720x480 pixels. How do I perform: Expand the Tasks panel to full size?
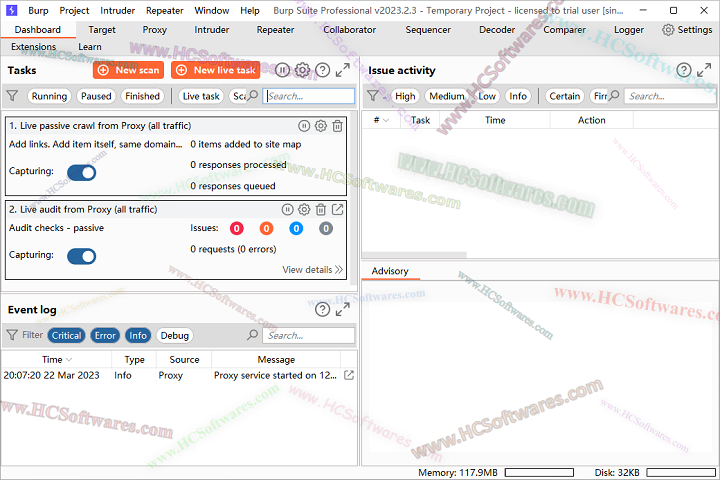pos(343,70)
